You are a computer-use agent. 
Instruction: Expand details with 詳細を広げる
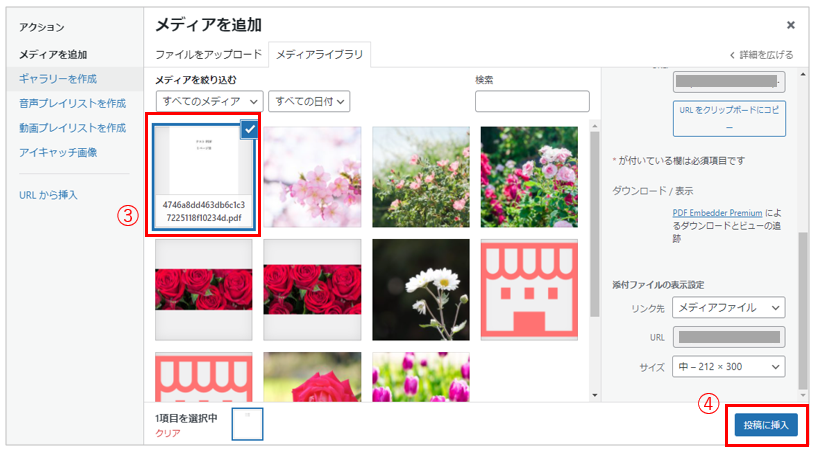coord(761,55)
